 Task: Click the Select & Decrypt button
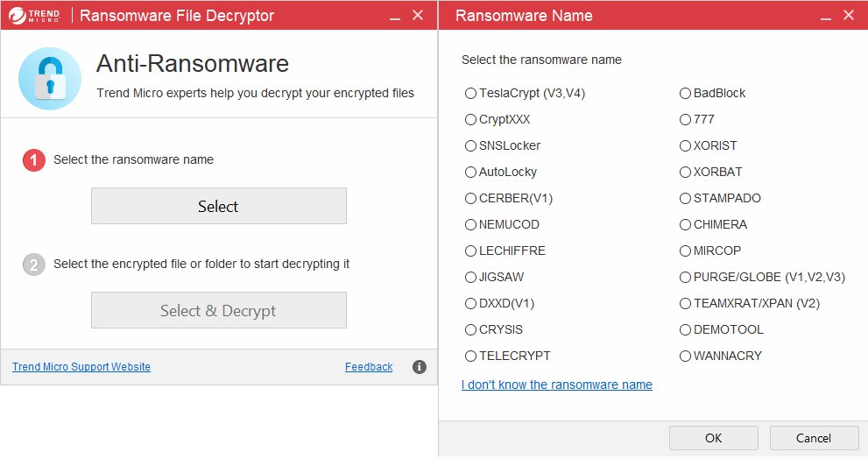[x=219, y=310]
